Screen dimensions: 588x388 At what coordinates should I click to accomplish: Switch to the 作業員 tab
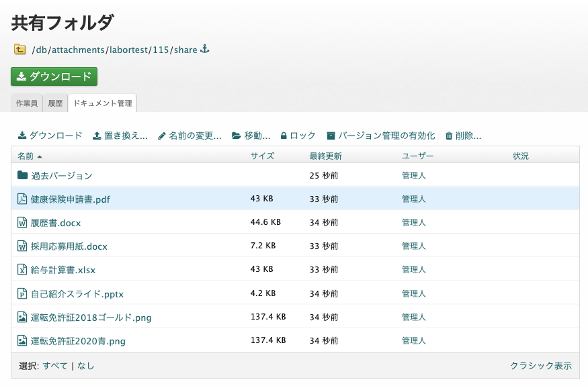pos(26,103)
